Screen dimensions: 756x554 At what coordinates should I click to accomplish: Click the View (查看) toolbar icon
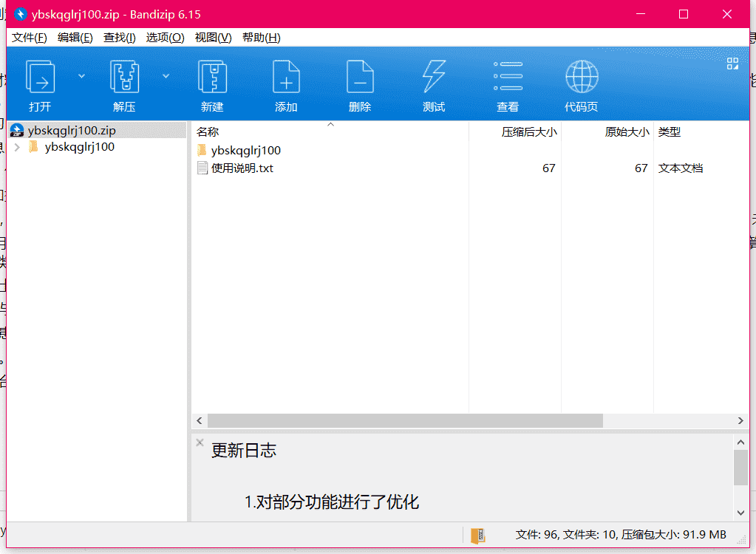click(x=508, y=76)
